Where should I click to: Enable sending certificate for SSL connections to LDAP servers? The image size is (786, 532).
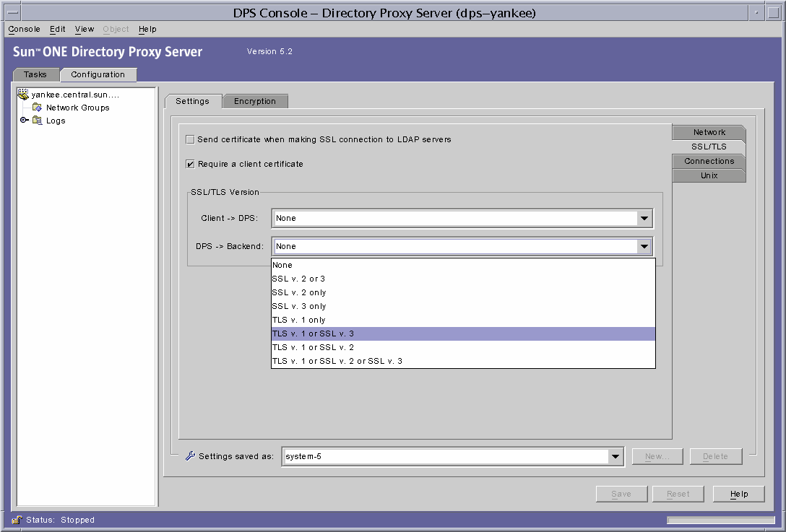pos(190,139)
